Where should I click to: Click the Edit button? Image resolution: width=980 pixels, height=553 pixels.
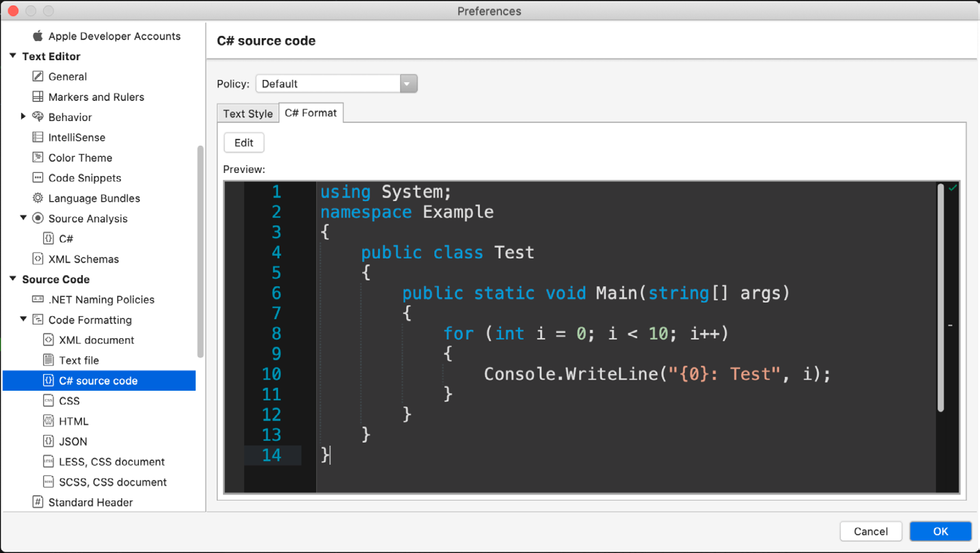click(x=244, y=143)
